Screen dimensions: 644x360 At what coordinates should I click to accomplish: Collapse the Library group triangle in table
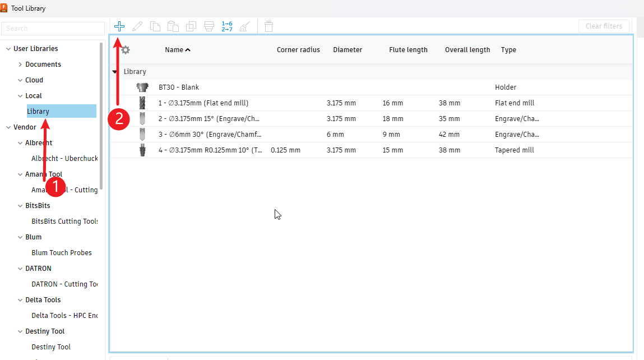pos(115,72)
